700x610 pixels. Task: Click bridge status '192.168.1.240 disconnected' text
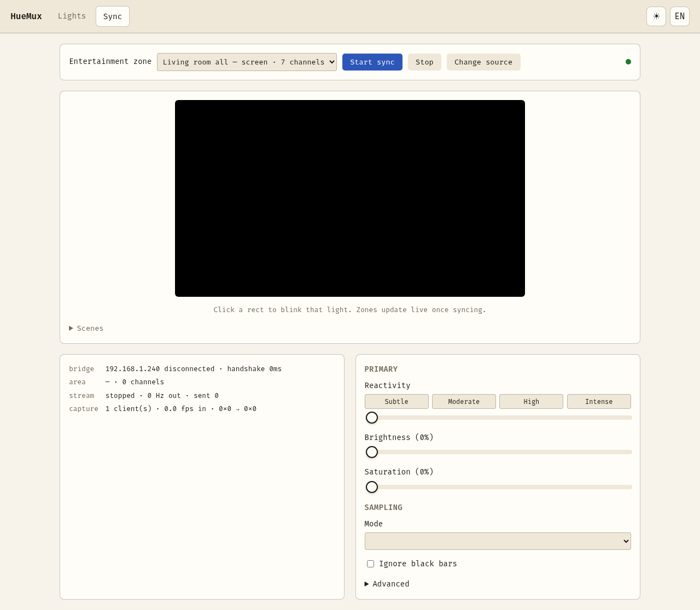coord(160,369)
